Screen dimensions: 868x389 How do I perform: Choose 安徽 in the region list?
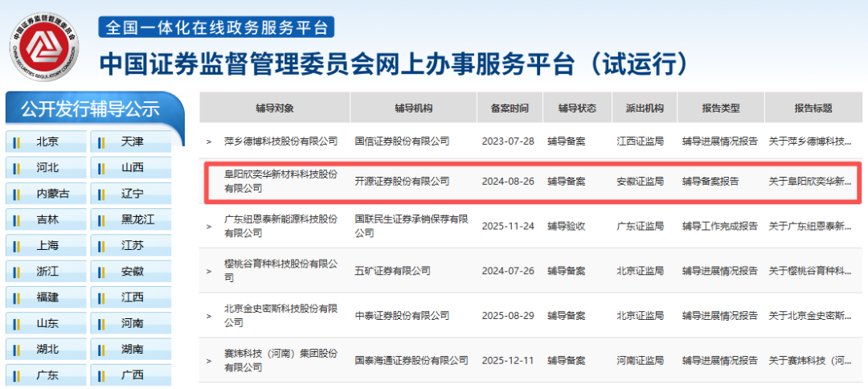132,271
